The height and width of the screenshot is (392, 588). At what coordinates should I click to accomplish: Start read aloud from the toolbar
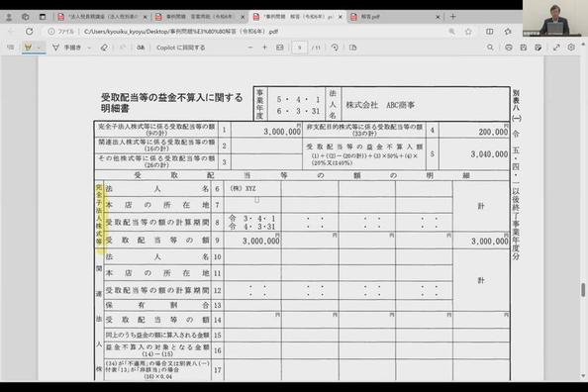click(141, 48)
